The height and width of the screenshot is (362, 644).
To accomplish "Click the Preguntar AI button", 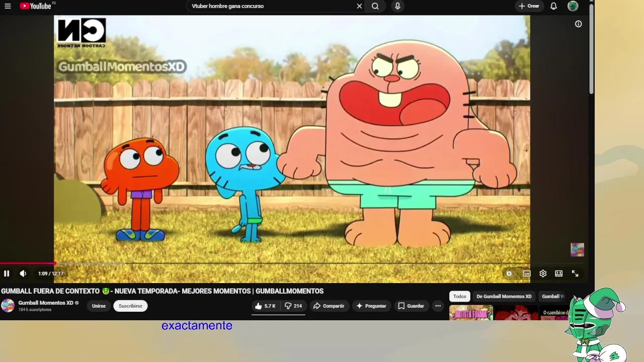I will click(371, 306).
